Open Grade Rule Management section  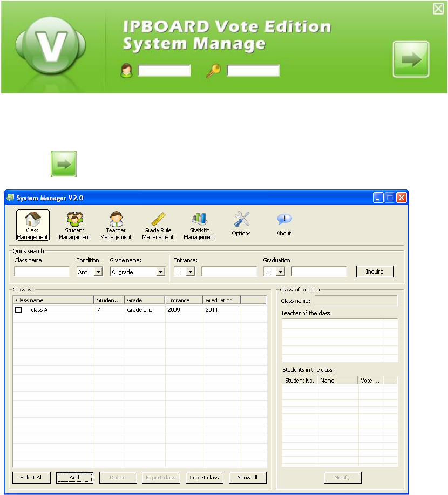(x=158, y=225)
